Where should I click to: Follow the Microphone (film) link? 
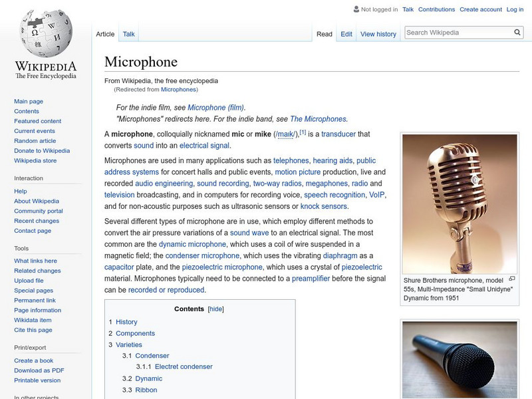pyautogui.click(x=215, y=108)
